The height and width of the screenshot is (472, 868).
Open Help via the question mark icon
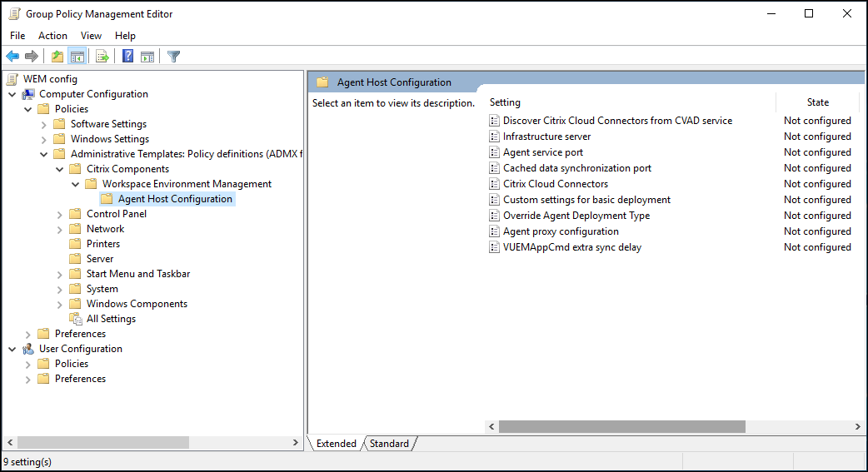click(x=128, y=57)
